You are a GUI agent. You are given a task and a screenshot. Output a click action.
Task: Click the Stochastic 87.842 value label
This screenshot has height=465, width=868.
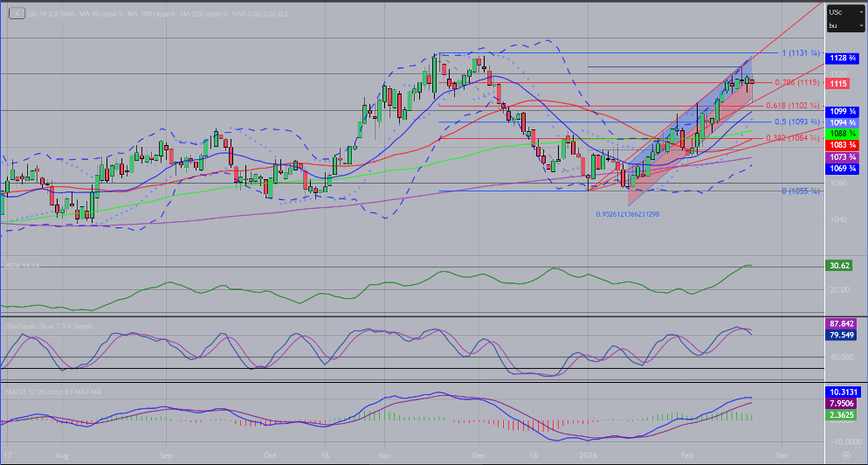click(839, 323)
